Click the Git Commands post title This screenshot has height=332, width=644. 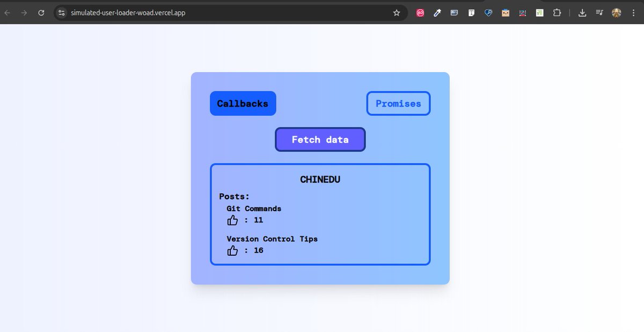(254, 208)
